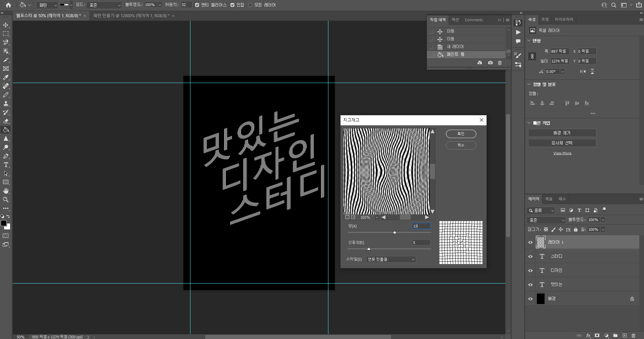
Task: Click flip horizontal icon in Properties
Action: pos(583,72)
